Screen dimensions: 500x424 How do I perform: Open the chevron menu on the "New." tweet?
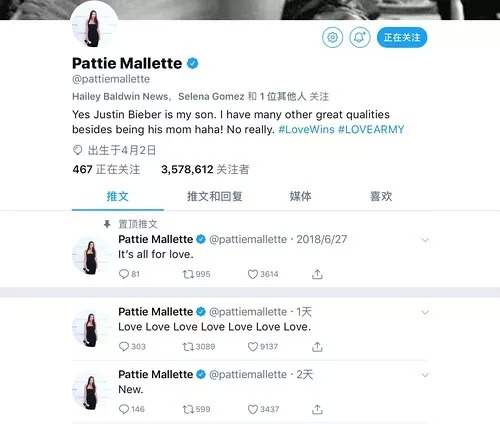click(x=425, y=375)
